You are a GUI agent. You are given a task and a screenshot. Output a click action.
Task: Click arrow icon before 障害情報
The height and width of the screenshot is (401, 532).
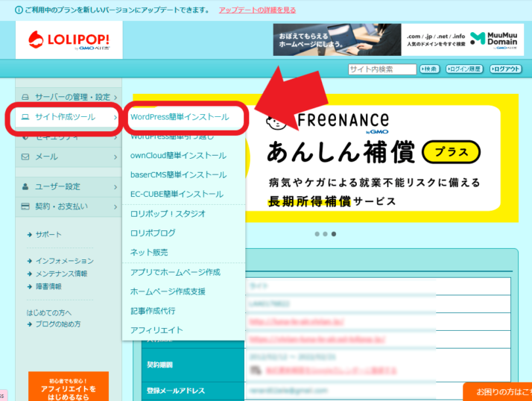point(30,287)
